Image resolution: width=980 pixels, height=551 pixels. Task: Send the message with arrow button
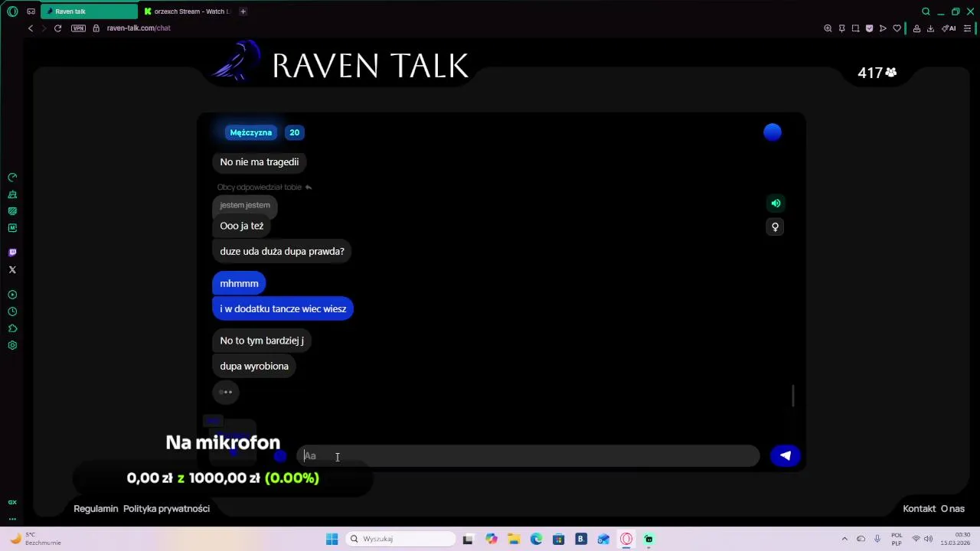click(x=786, y=456)
